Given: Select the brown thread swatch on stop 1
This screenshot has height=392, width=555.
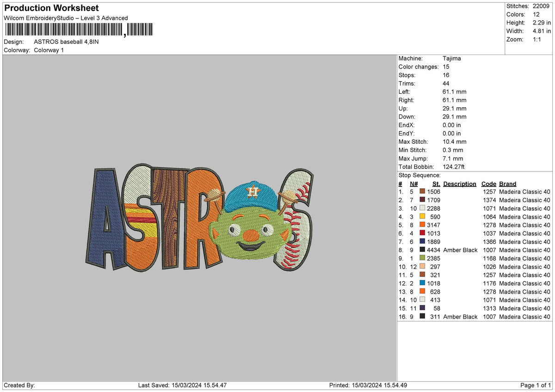Looking at the screenshot, I should [x=422, y=191].
